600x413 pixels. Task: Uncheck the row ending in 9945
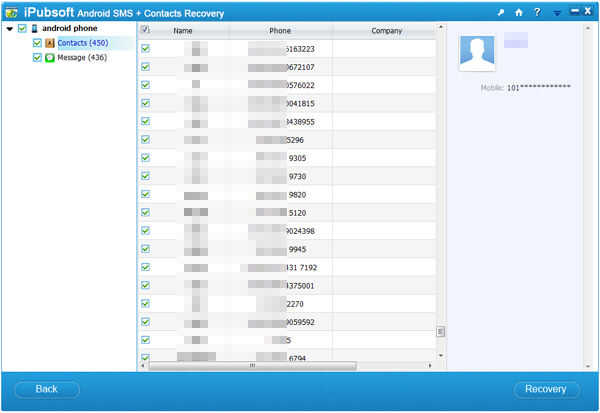pyautogui.click(x=145, y=249)
